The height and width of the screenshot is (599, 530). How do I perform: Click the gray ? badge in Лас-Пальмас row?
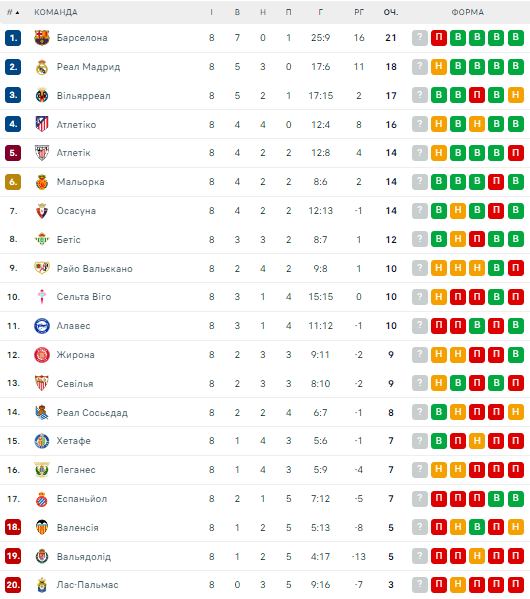coord(420,585)
